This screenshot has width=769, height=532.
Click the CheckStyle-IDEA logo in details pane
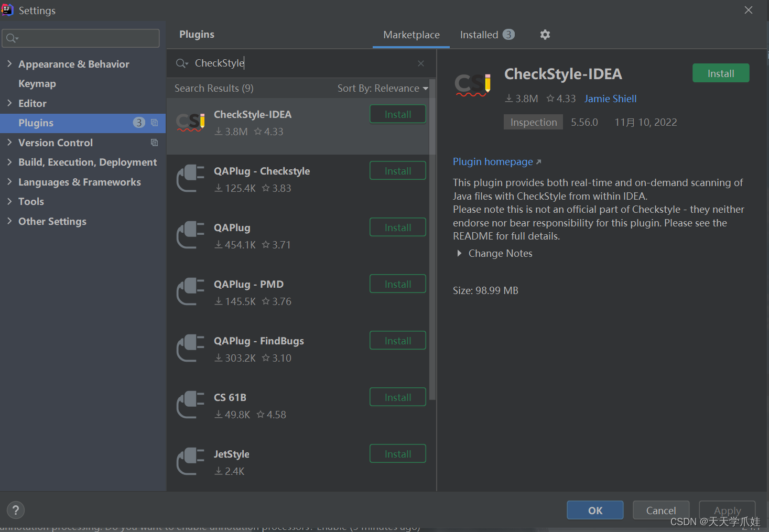[x=473, y=85]
